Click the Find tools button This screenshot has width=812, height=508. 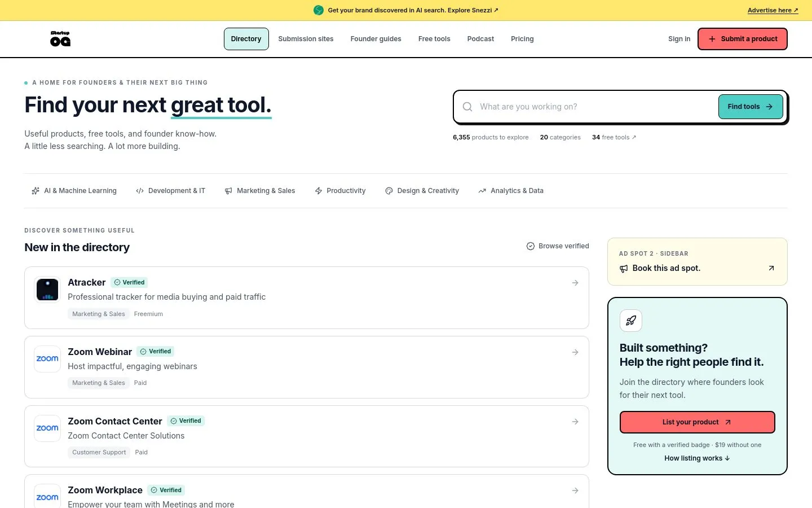point(751,107)
